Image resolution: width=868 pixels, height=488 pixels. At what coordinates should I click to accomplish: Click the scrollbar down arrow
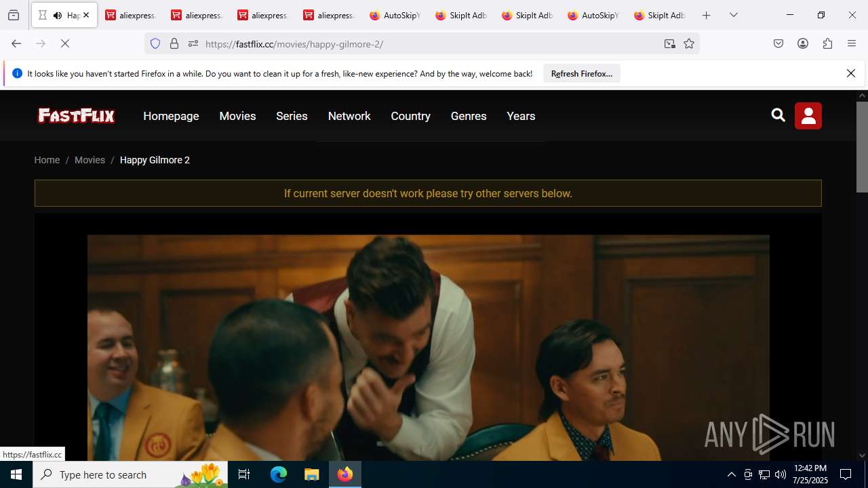(x=862, y=455)
